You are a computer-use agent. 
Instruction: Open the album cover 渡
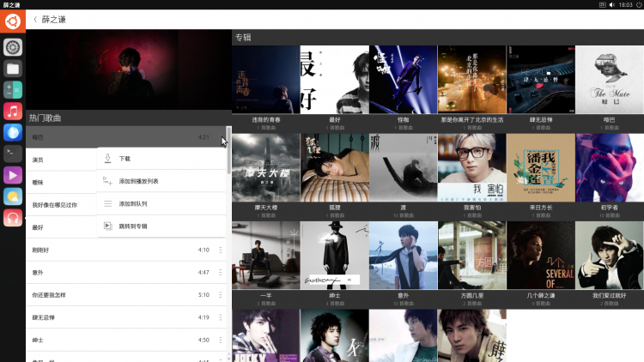[x=404, y=167]
